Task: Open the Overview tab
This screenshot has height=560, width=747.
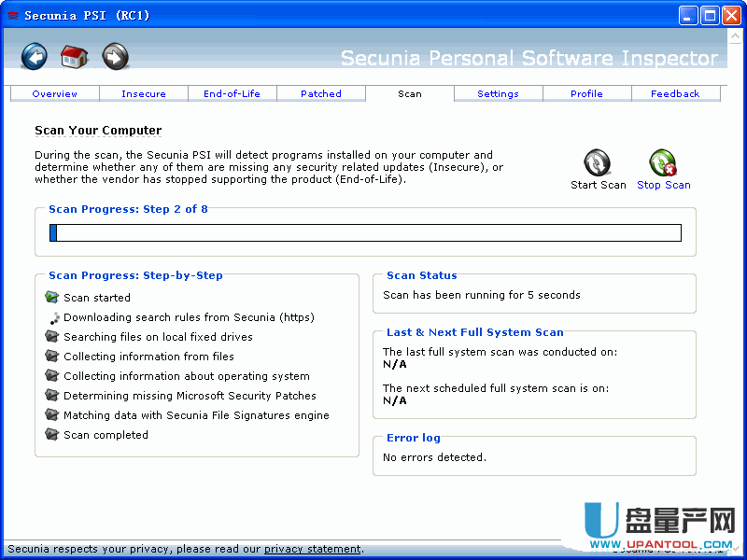Action: [55, 94]
